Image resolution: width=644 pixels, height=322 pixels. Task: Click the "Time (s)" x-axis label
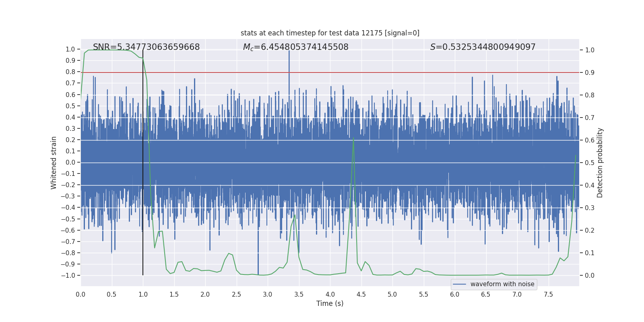point(330,303)
